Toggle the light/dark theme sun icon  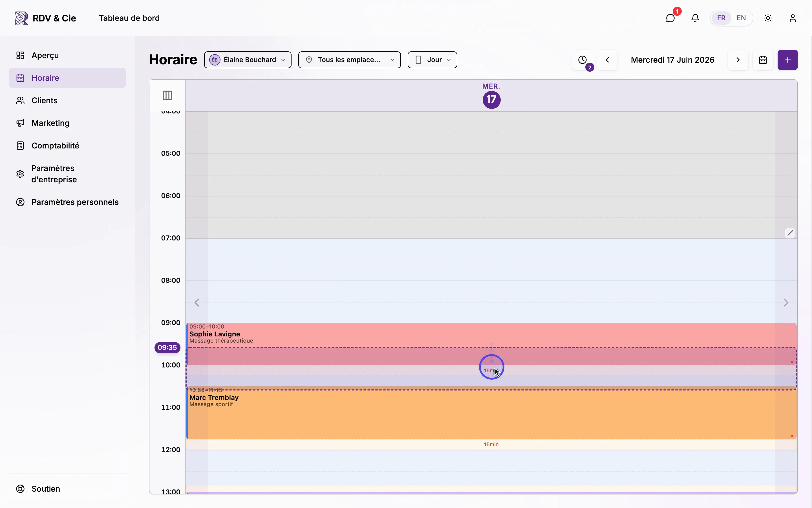[x=768, y=18]
